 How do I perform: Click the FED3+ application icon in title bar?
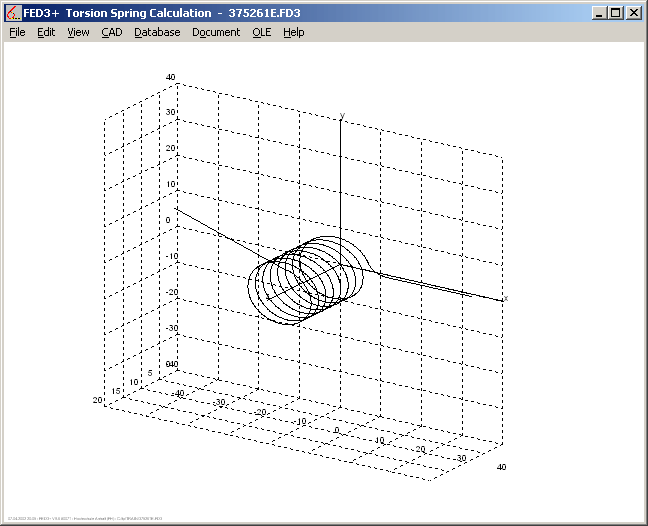(13, 13)
